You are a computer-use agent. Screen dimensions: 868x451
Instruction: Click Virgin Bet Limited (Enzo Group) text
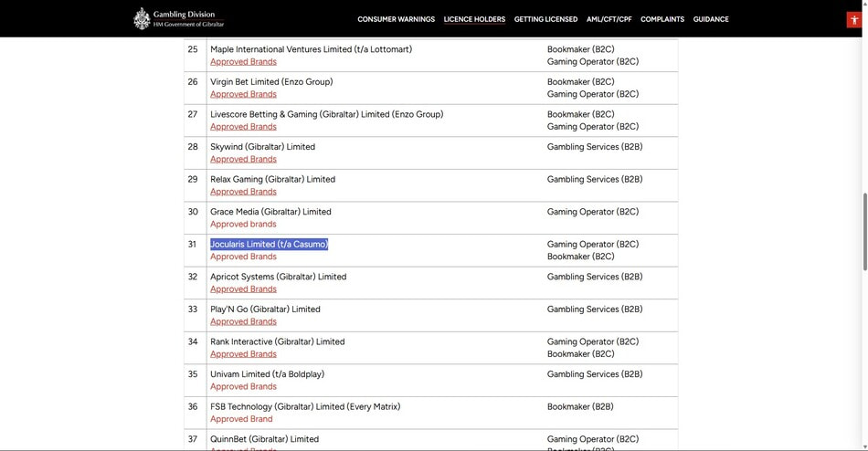coord(271,82)
